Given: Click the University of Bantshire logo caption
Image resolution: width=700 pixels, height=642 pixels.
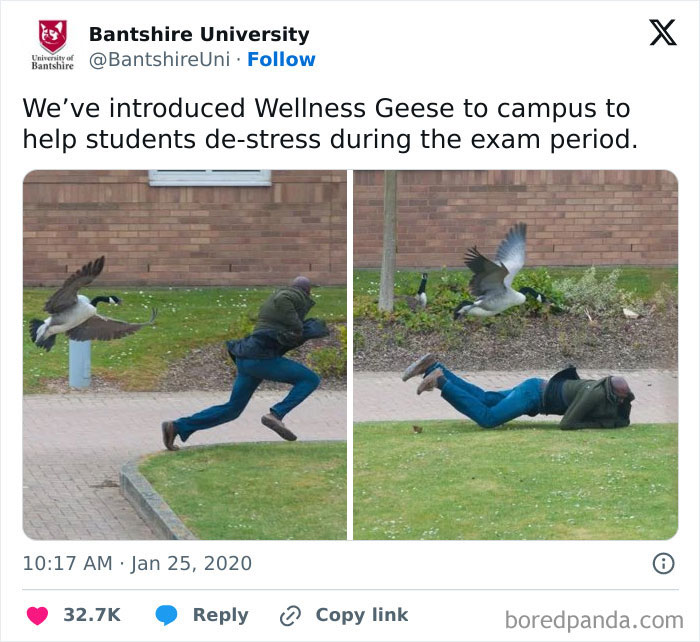Looking at the screenshot, I should [x=52, y=62].
